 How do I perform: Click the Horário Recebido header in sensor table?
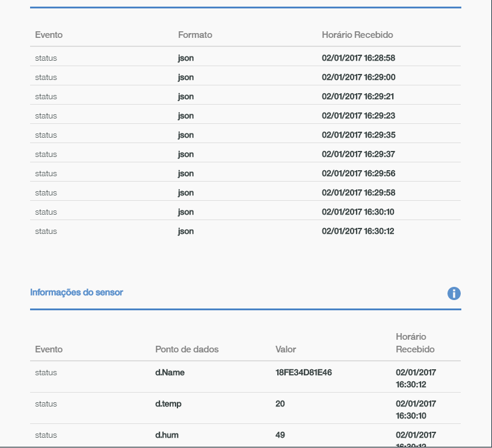coord(415,343)
